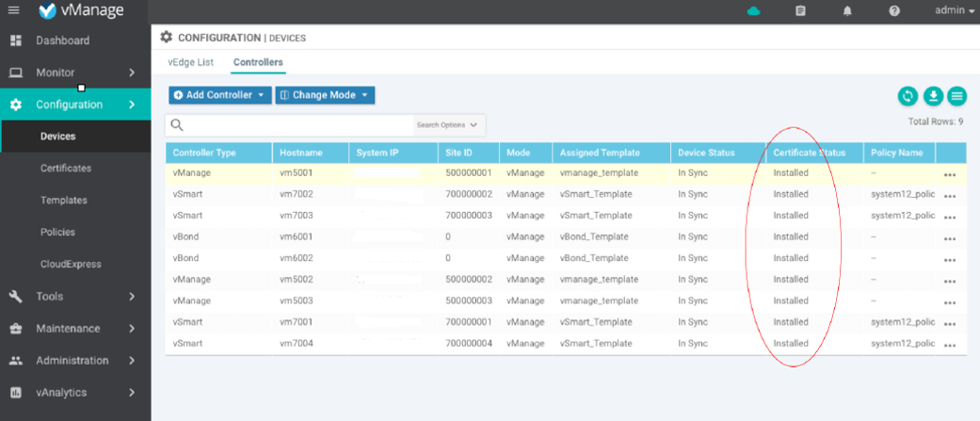980x421 pixels.
Task: Click the Monitor laptop icon
Action: click(16, 73)
